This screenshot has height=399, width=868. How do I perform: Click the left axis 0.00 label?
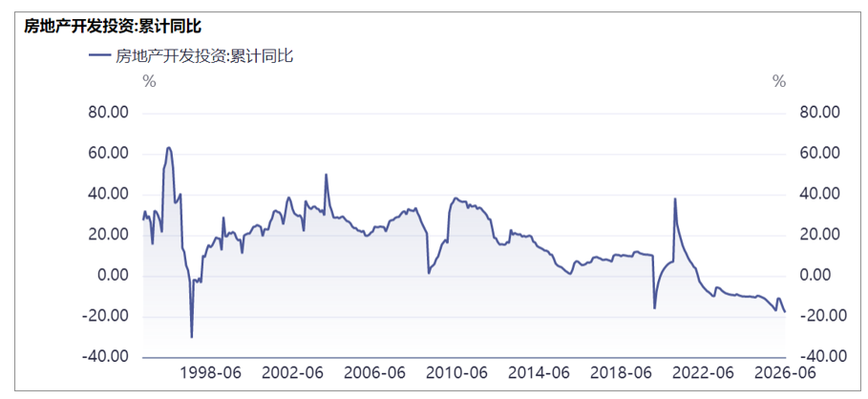click(113, 275)
